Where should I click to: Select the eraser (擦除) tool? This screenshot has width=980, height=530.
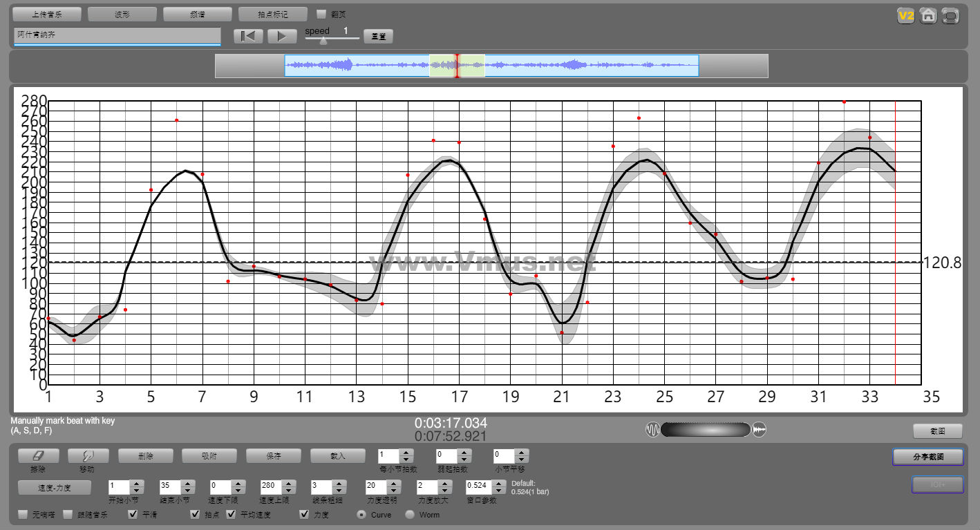[38, 456]
